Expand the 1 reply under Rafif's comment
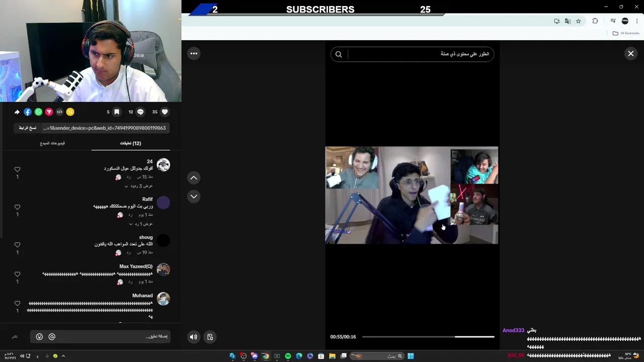The width and height of the screenshot is (644, 362). tap(141, 224)
